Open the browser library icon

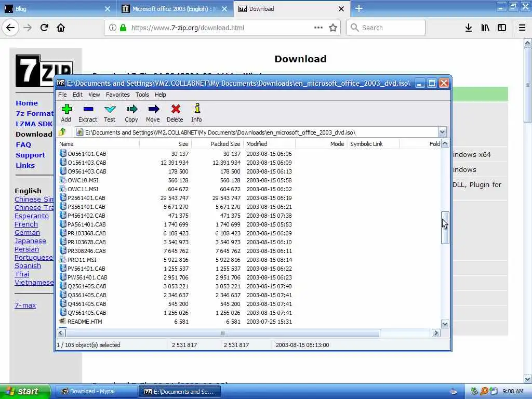[485, 28]
